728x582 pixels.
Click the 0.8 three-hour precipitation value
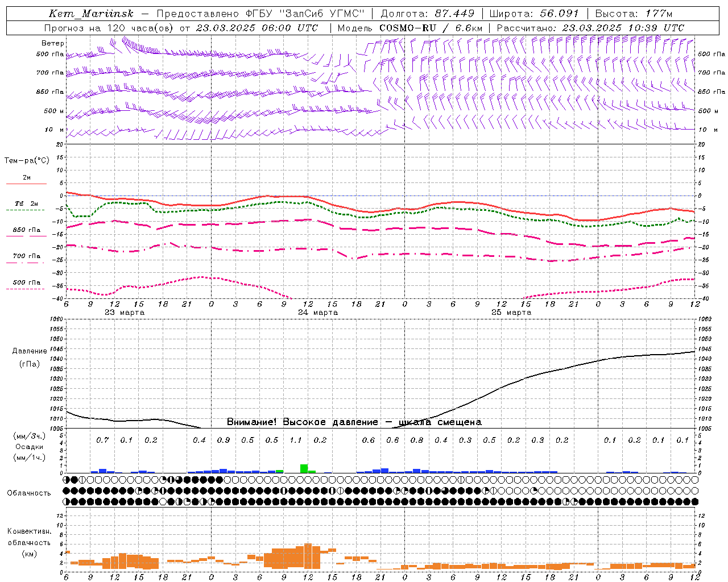[417, 440]
